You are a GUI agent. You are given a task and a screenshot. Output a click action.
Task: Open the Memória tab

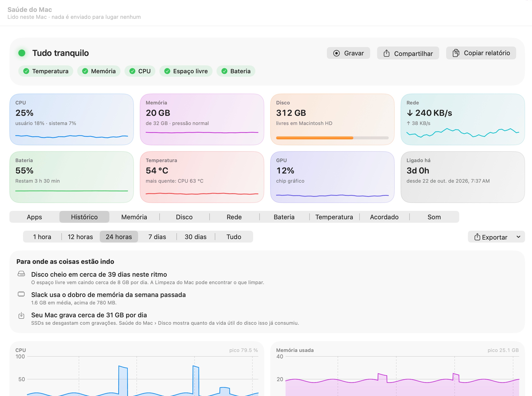(134, 217)
